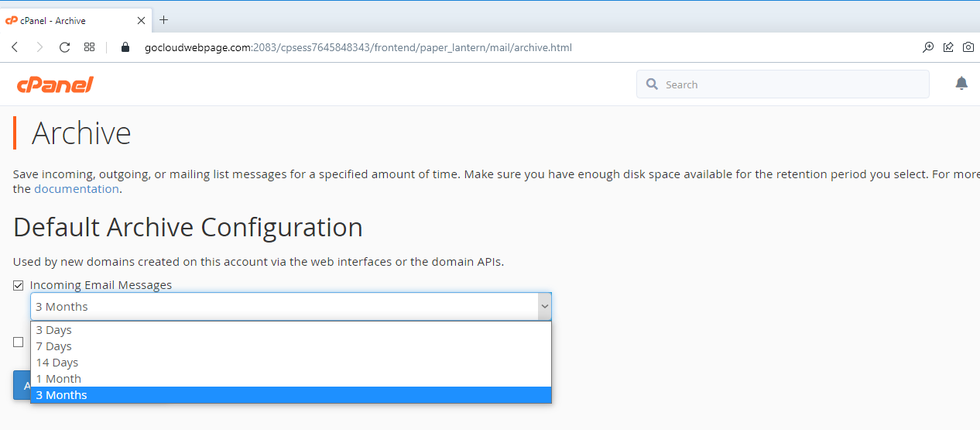Collapse the 3 Months retention dropdown arrow
Screen dimensions: 980x430
(x=545, y=307)
